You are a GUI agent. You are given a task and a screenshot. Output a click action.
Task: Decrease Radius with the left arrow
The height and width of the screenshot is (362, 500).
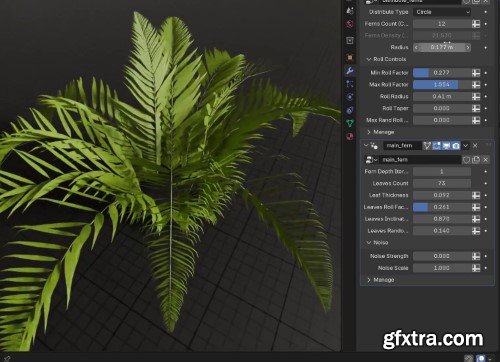coord(416,47)
